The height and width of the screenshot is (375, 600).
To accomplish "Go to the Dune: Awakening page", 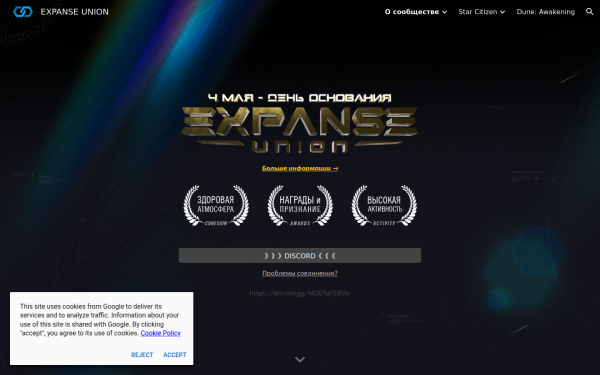I will tap(545, 12).
